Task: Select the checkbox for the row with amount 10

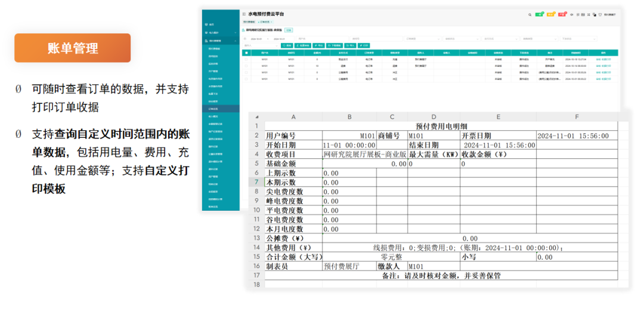Action: [x=247, y=66]
